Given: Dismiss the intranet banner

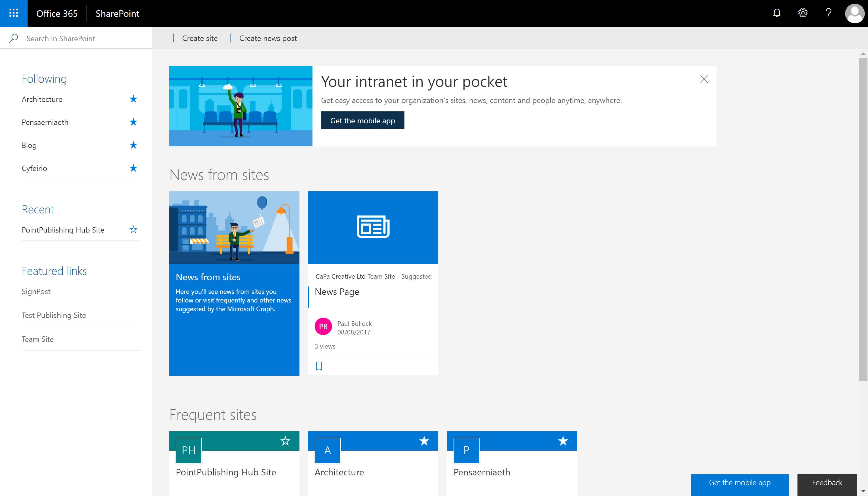Looking at the screenshot, I should (x=704, y=79).
